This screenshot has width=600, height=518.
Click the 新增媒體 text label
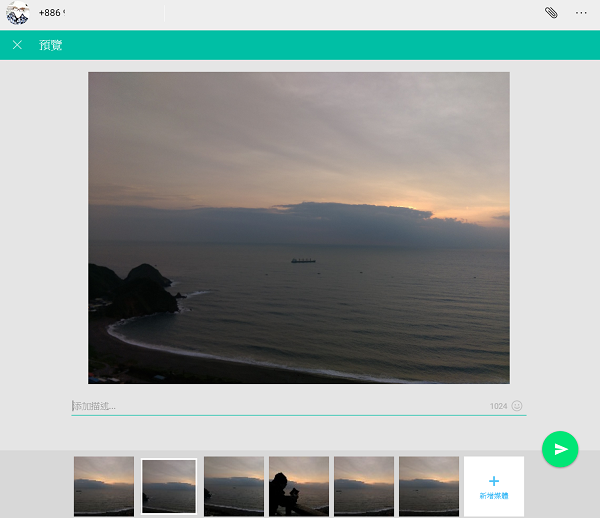(x=494, y=497)
